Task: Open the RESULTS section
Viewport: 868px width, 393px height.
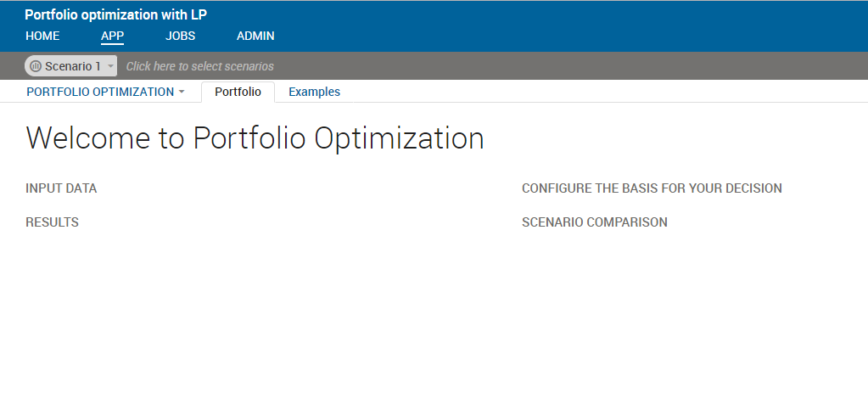Action: pyautogui.click(x=52, y=222)
